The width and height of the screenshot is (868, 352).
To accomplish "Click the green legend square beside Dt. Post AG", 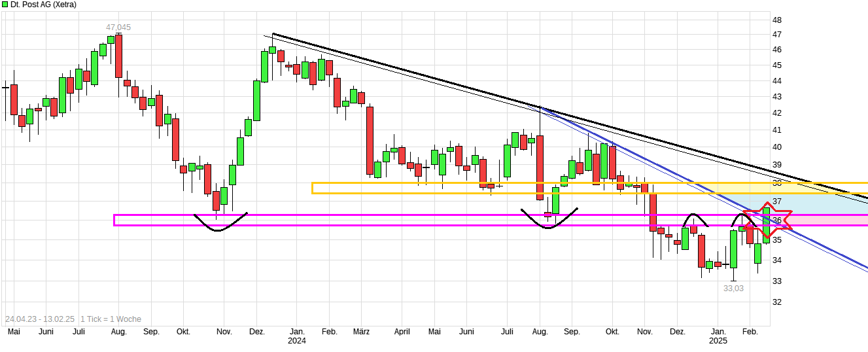I will [5, 5].
